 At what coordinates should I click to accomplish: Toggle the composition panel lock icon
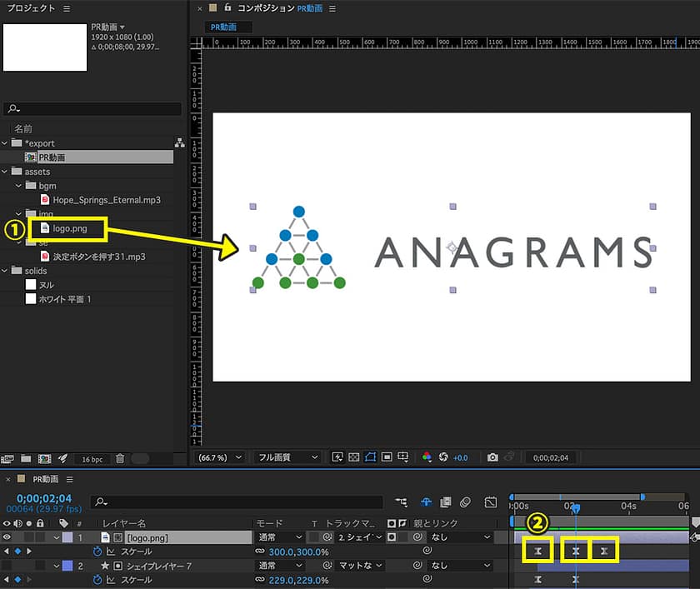coord(227,7)
